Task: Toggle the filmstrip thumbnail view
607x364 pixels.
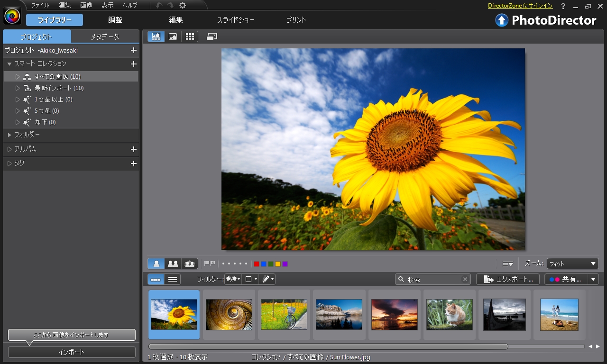Action: (x=156, y=280)
